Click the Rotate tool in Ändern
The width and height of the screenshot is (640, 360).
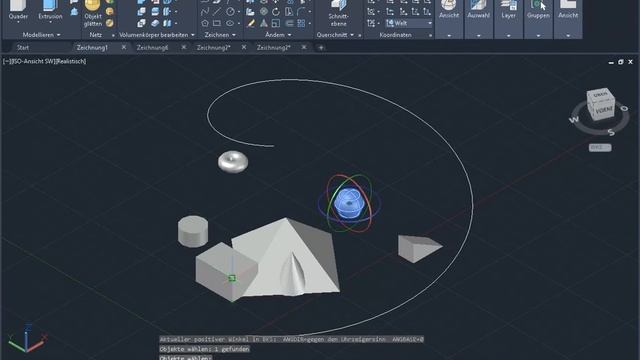(276, 11)
